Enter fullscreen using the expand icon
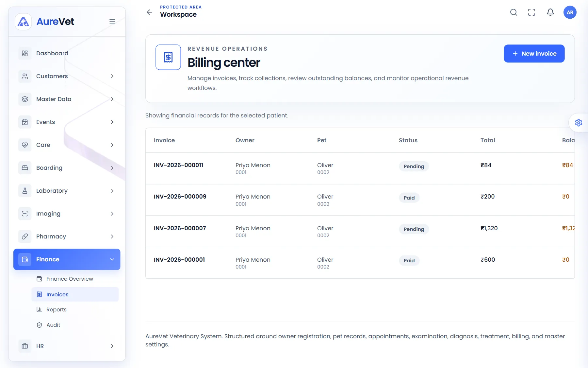This screenshot has height=368, width=588. coord(532,12)
